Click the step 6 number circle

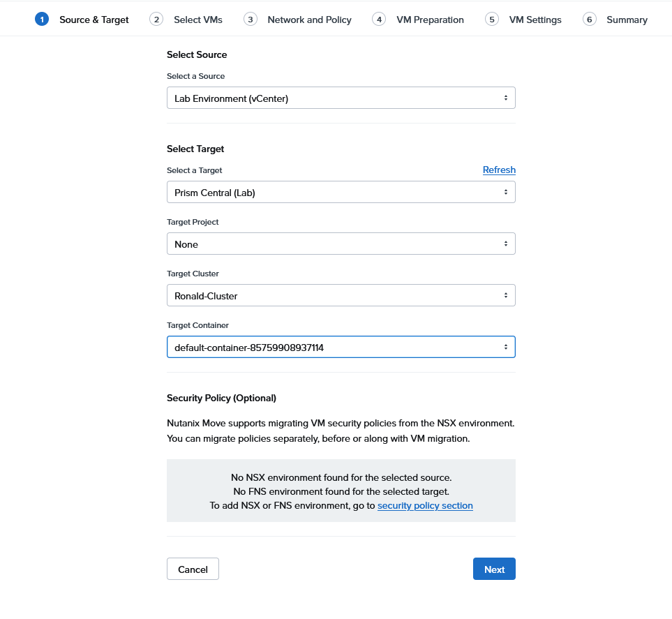590,20
